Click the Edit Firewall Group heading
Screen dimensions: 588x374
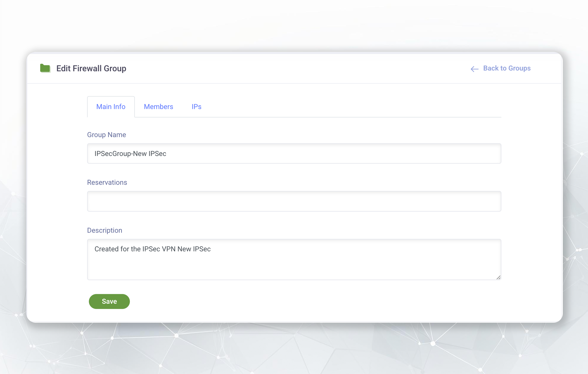point(91,68)
